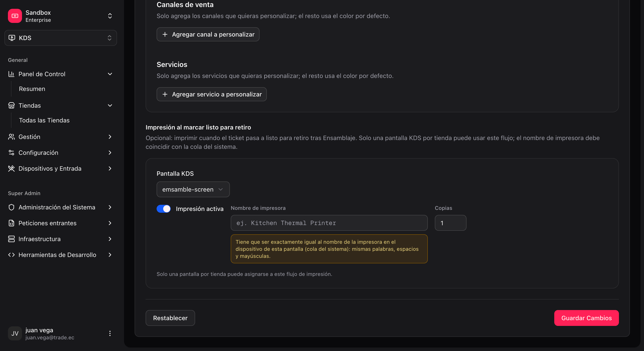Open the Gestión menu label
Screen dimensions: 644x351
click(x=29, y=137)
